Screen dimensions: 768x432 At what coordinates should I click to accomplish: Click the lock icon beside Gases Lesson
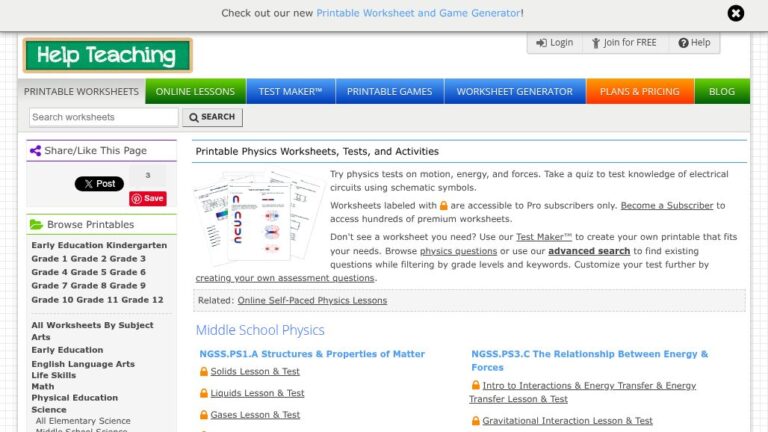[x=204, y=415]
